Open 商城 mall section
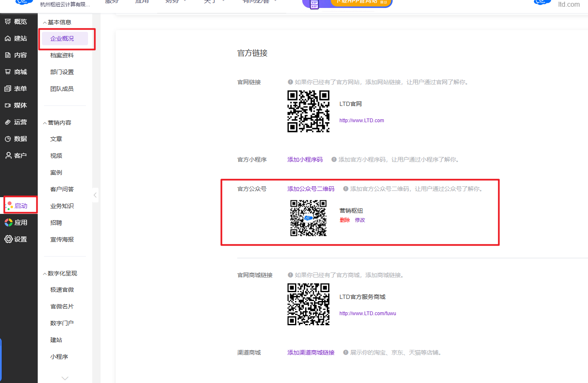 pyautogui.click(x=16, y=72)
